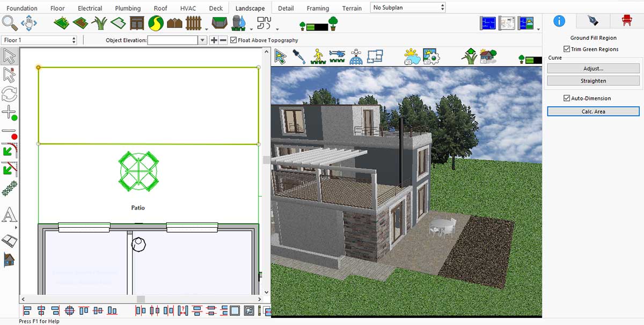The image size is (644, 325).
Task: Open the Object Elevation dropdown arrow
Action: coord(202,40)
